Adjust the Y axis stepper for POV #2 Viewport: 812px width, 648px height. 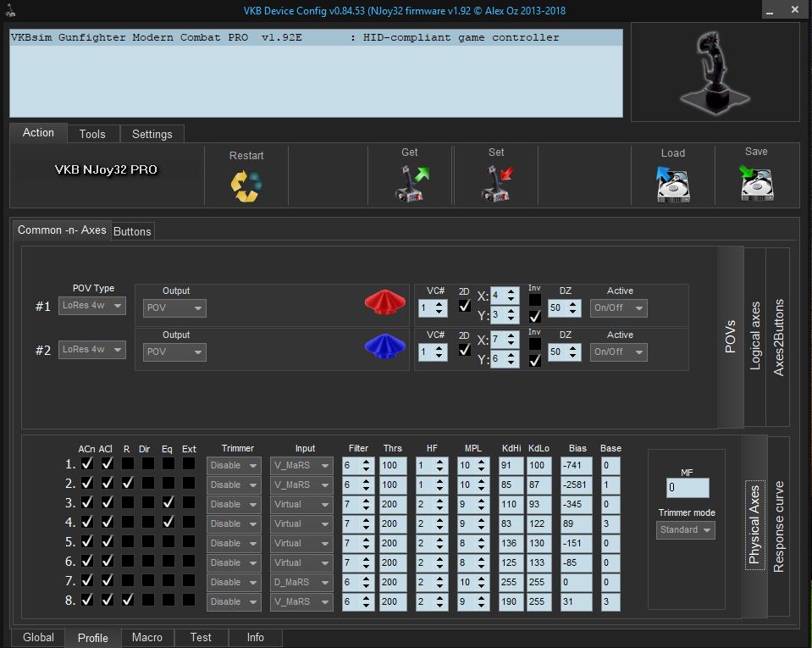pyautogui.click(x=511, y=359)
